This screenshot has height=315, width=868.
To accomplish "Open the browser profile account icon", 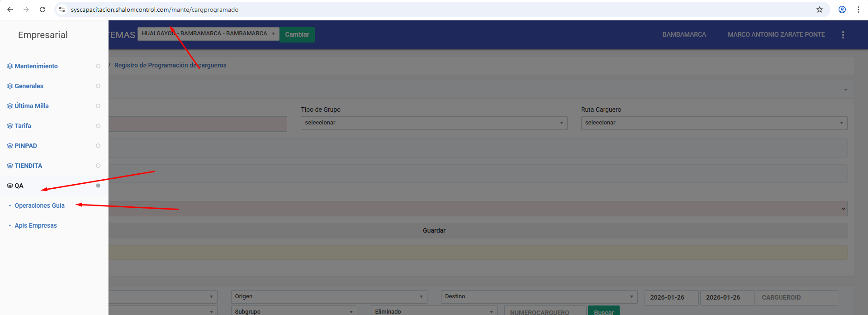I will point(842,10).
